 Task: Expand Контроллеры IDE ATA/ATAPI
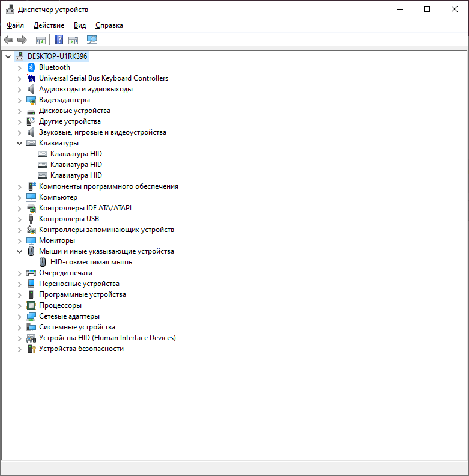(20, 208)
